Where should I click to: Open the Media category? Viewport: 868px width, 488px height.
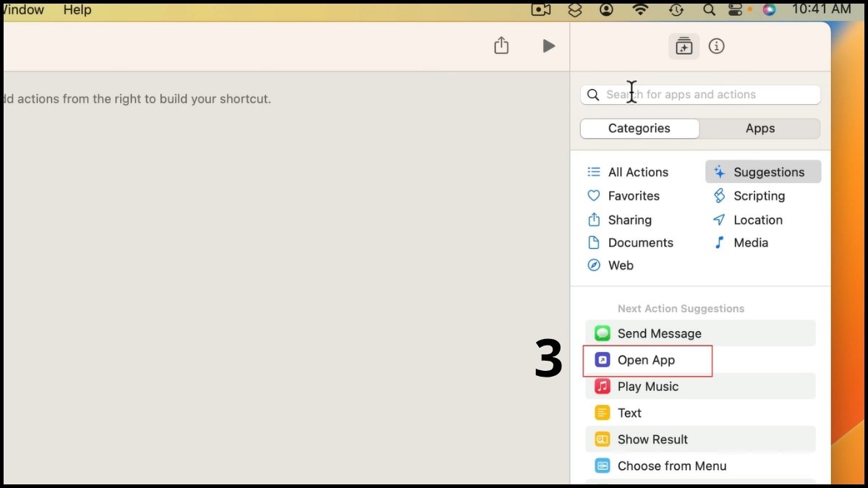[x=741, y=243]
